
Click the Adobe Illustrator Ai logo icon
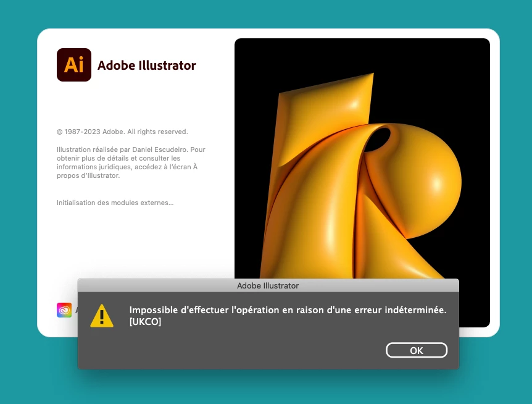point(74,65)
